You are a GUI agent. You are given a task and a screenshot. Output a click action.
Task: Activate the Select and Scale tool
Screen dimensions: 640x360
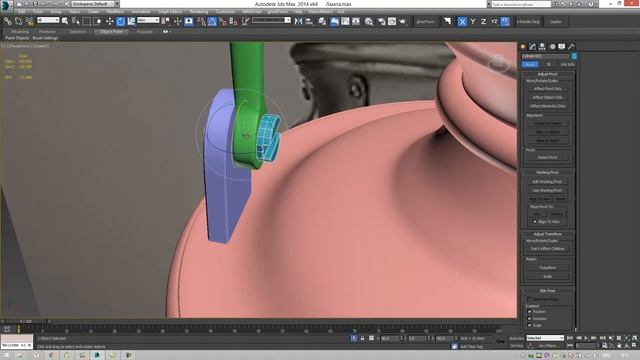click(x=131, y=21)
